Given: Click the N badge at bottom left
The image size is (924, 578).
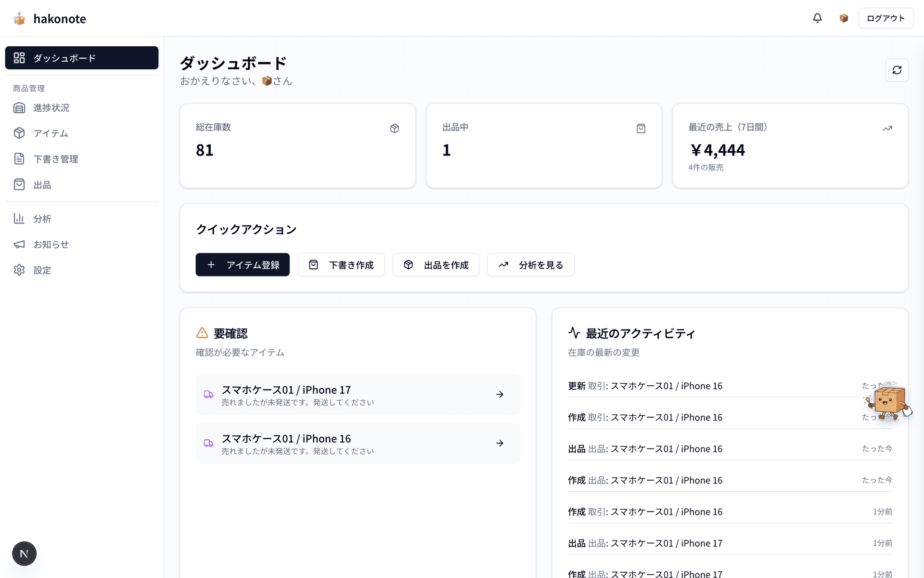Looking at the screenshot, I should click(24, 553).
